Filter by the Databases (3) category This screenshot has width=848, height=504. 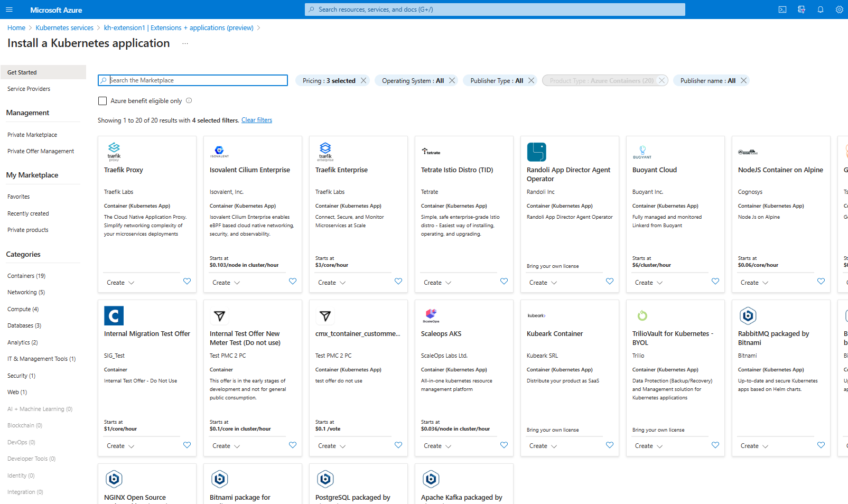click(x=24, y=325)
